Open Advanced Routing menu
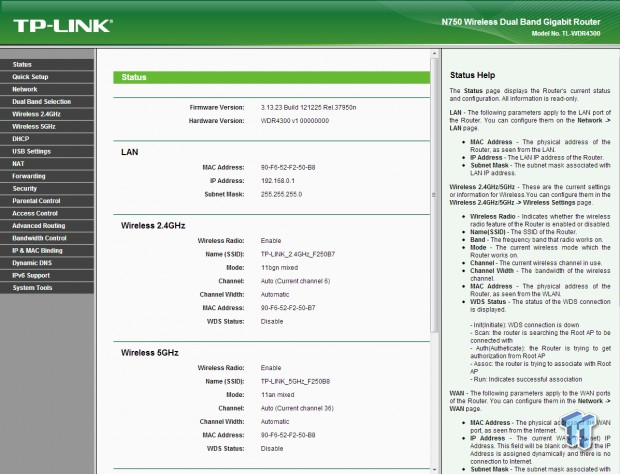The height and width of the screenshot is (474, 620). pos(47,226)
